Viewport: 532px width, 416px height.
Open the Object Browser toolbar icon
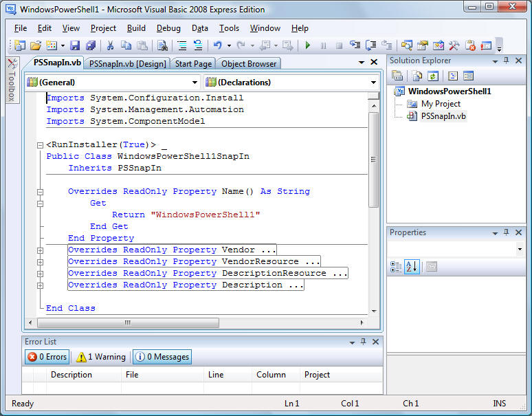(439, 45)
